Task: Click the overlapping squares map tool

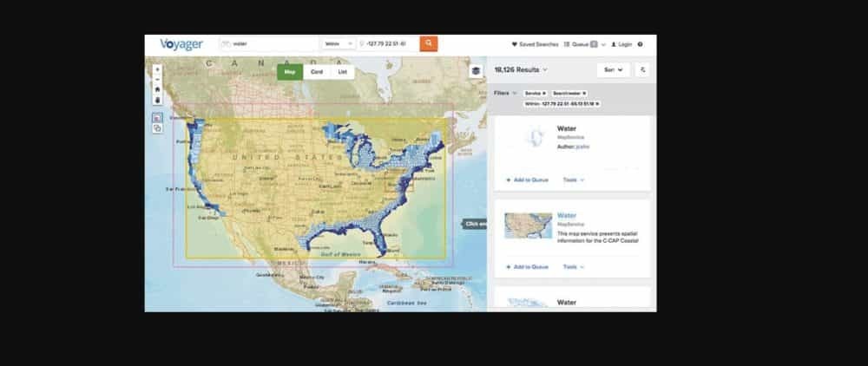Action: click(157, 128)
